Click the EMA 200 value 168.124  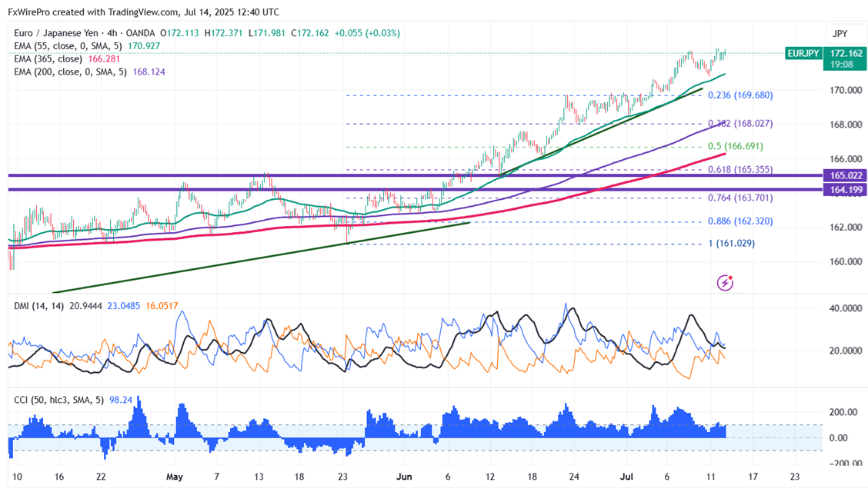tap(149, 71)
